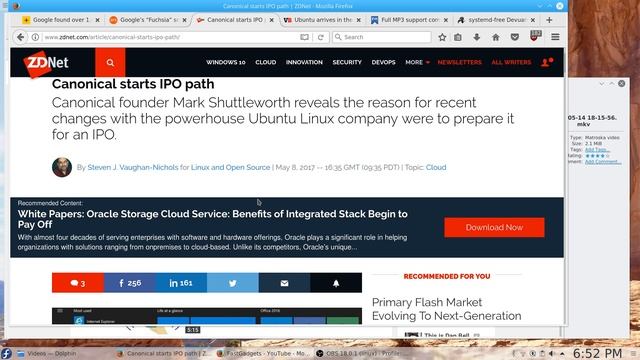
Task: Click Add Tags link in Dolphin info panel
Action: click(x=598, y=149)
